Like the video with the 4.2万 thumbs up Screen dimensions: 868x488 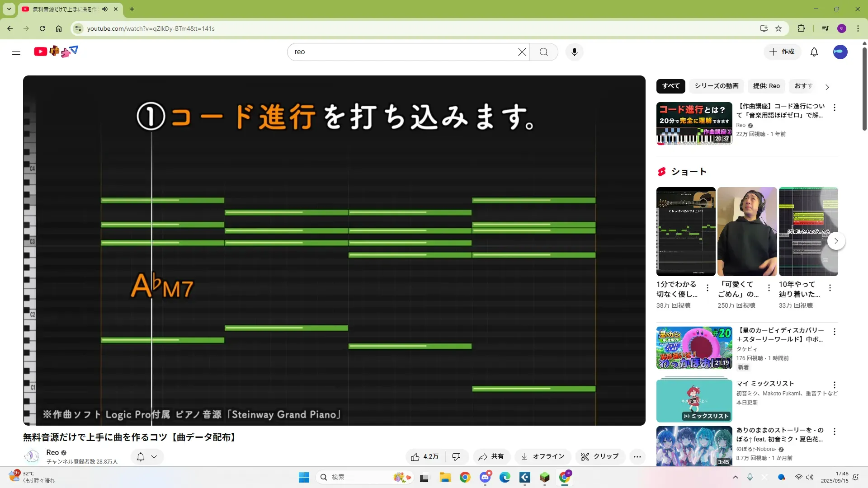point(425,457)
